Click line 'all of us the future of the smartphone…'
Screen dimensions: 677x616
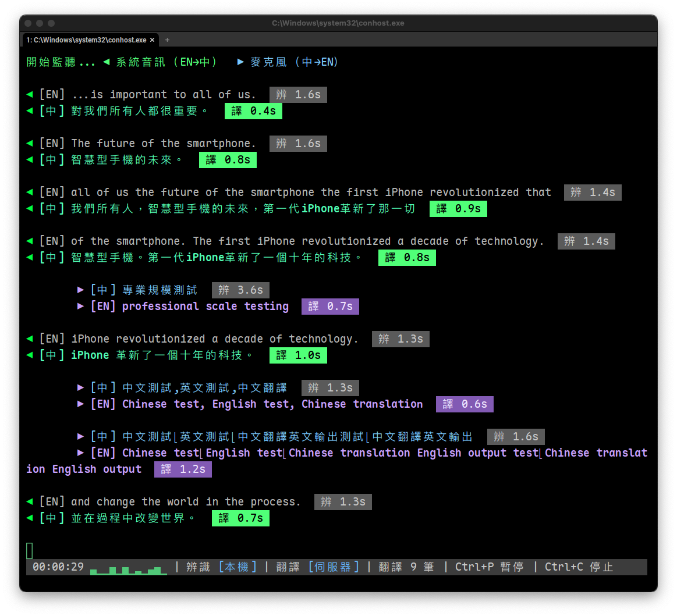pyautogui.click(x=311, y=192)
